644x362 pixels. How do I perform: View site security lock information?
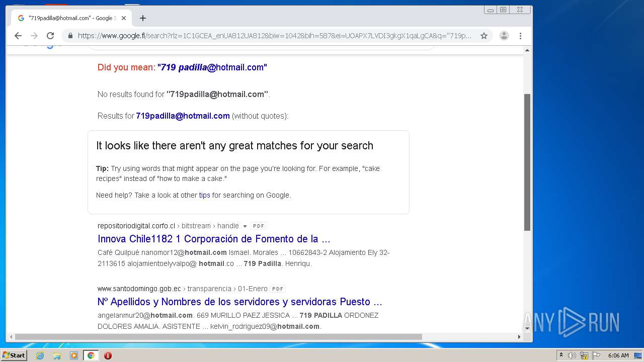(70, 36)
